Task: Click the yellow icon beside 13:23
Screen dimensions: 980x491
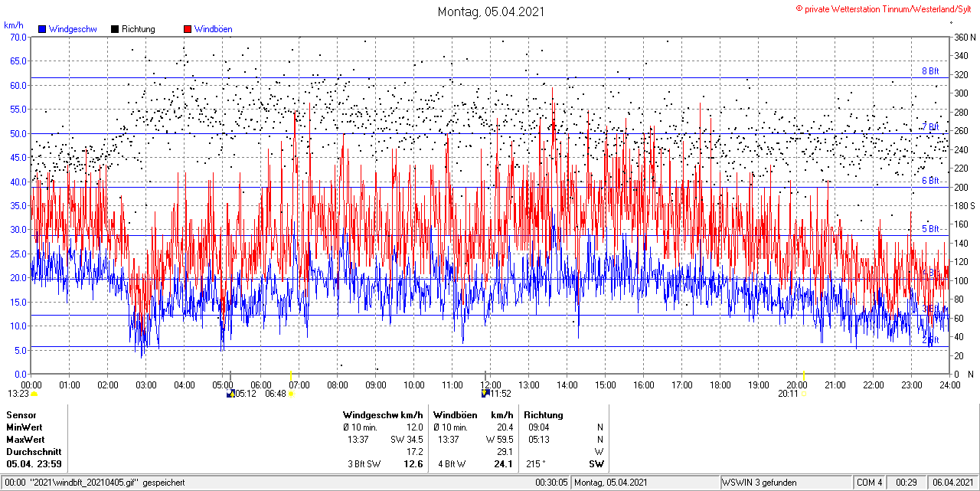Action: tap(34, 394)
